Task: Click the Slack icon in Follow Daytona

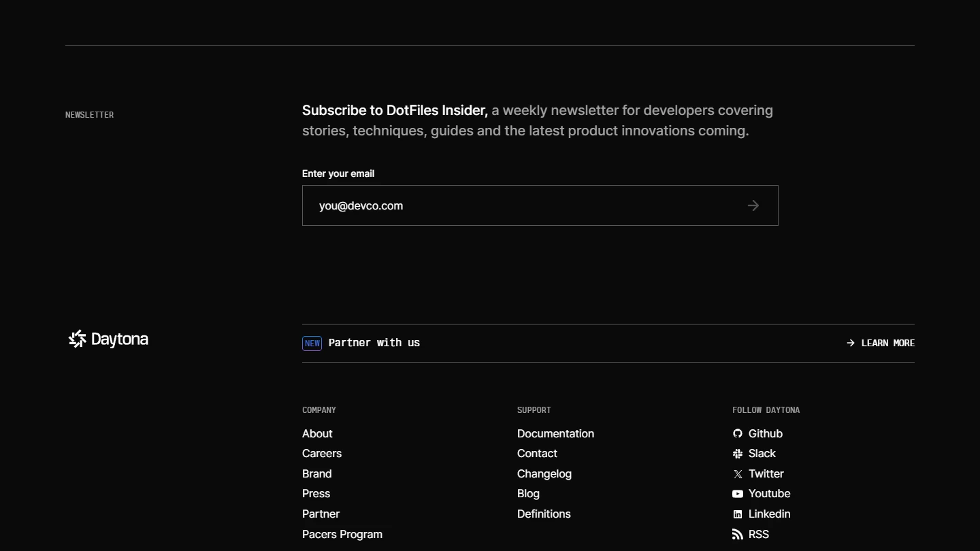Action: pos(738,454)
